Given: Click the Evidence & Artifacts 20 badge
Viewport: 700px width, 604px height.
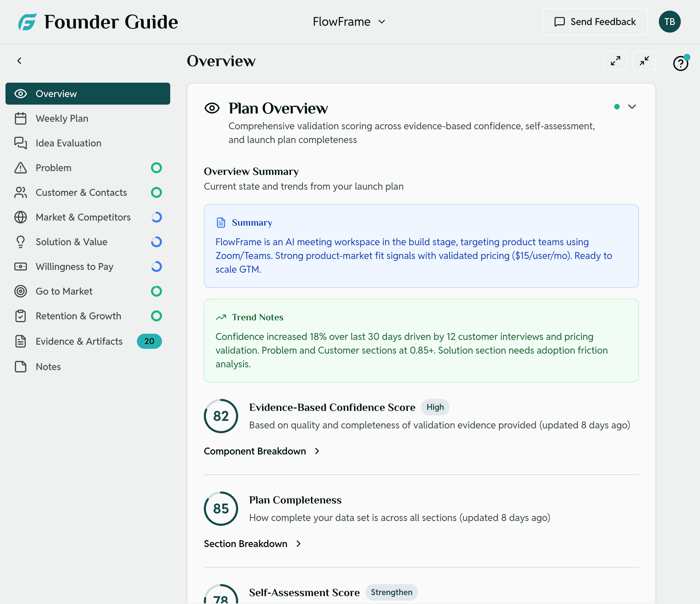Looking at the screenshot, I should pyautogui.click(x=149, y=341).
